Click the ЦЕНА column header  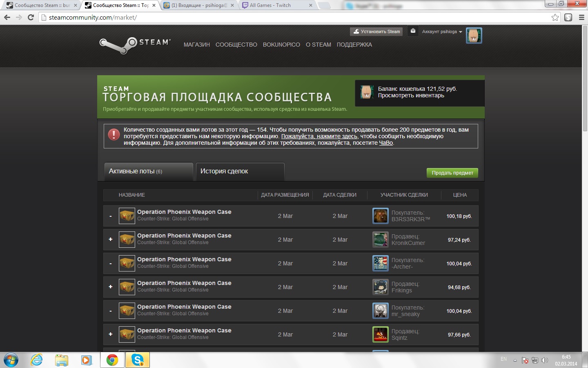click(460, 195)
